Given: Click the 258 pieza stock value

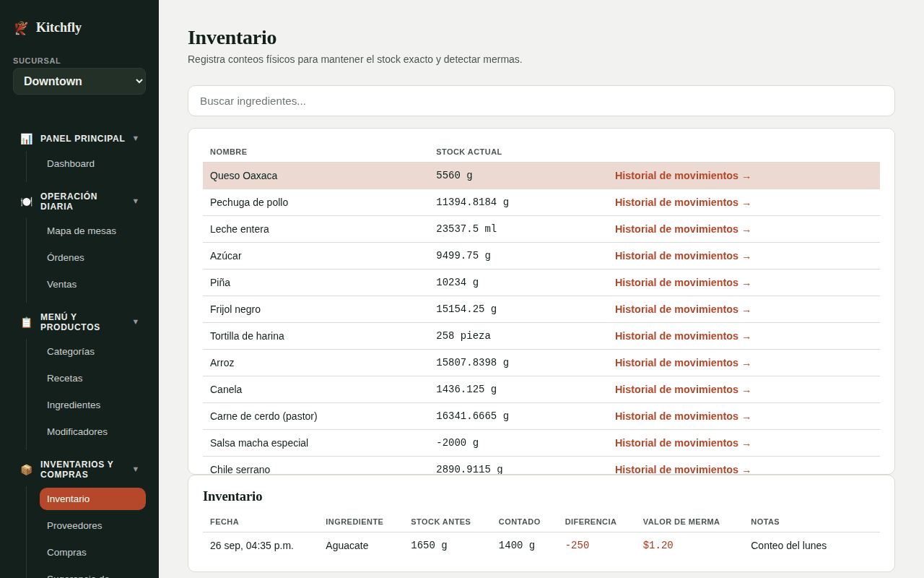Looking at the screenshot, I should [x=463, y=336].
